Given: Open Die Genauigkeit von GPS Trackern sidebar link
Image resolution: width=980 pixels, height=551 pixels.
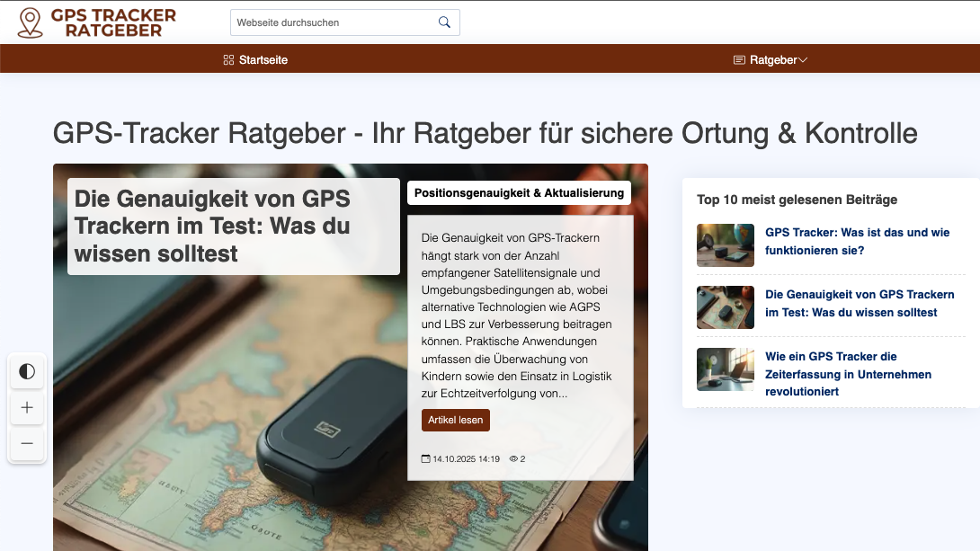Looking at the screenshot, I should (x=859, y=303).
